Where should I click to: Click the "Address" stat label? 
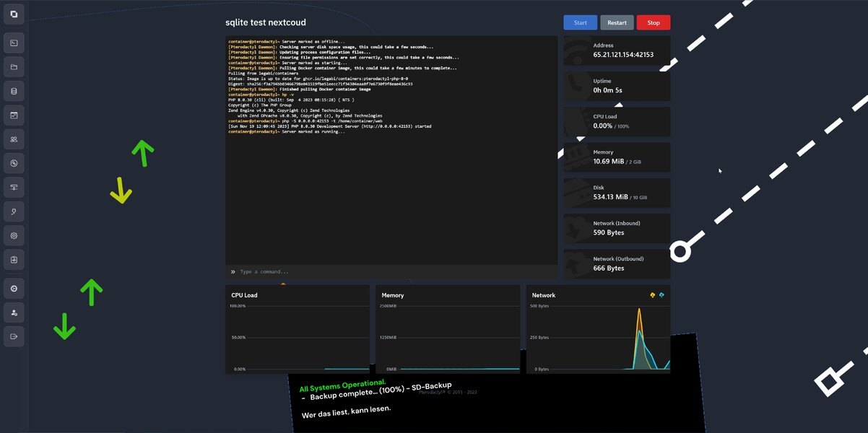point(604,45)
